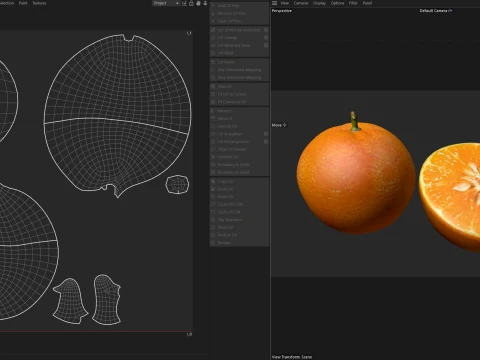This screenshot has height=360, width=480.
Task: Open settings gear for UV Rectangularize
Action: pos(266,142)
